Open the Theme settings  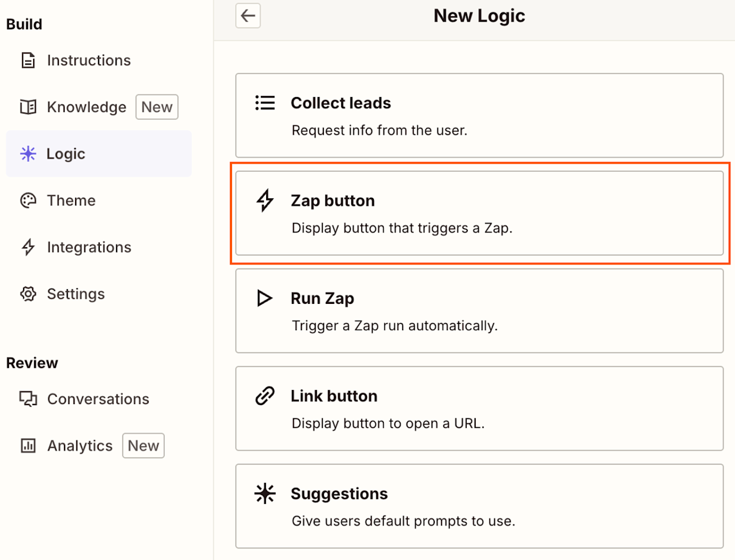pos(71,200)
